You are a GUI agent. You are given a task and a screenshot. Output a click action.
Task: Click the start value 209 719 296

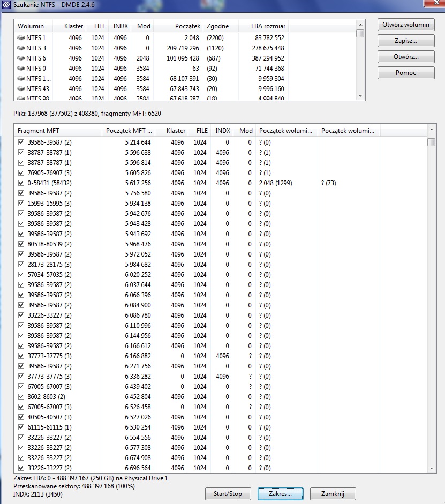point(183,48)
